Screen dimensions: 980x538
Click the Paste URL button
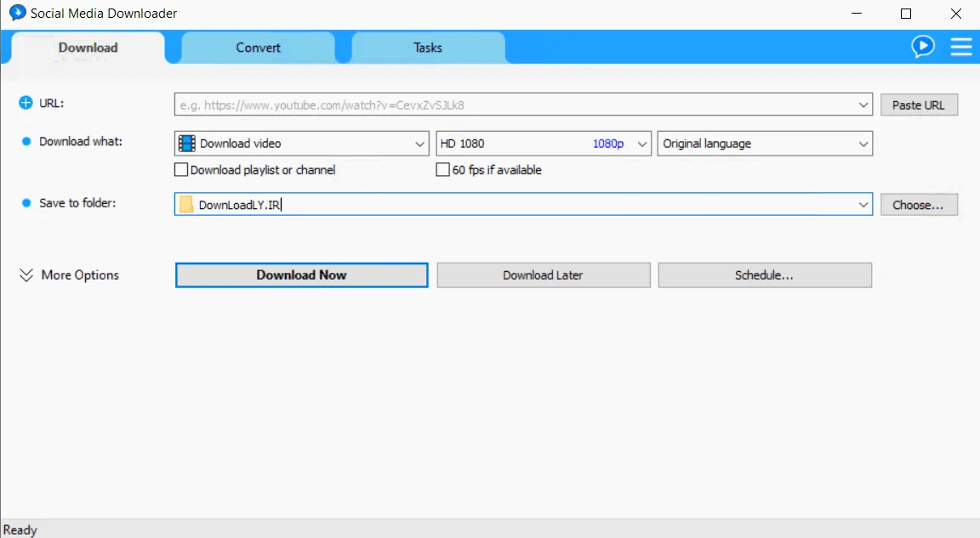click(x=919, y=105)
